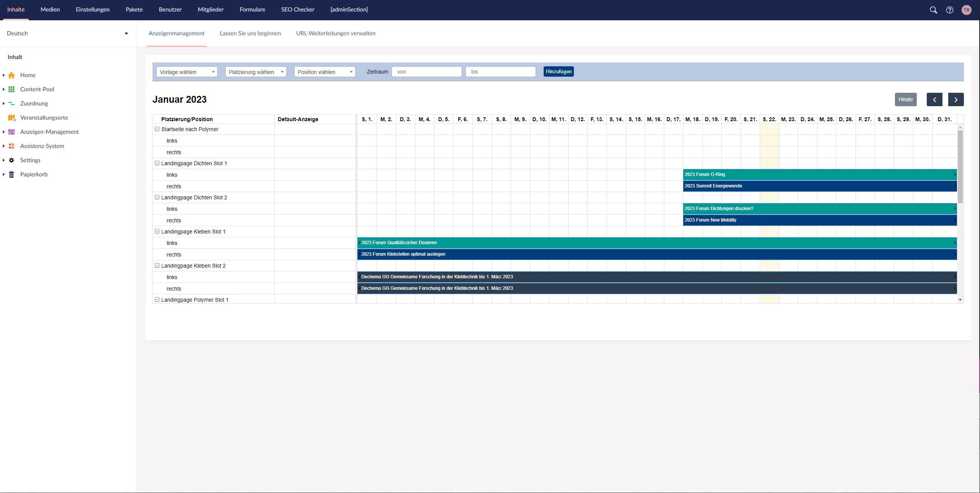Open URL-Weiterleitungen verwalten tab
The height and width of the screenshot is (493, 980).
click(x=336, y=33)
